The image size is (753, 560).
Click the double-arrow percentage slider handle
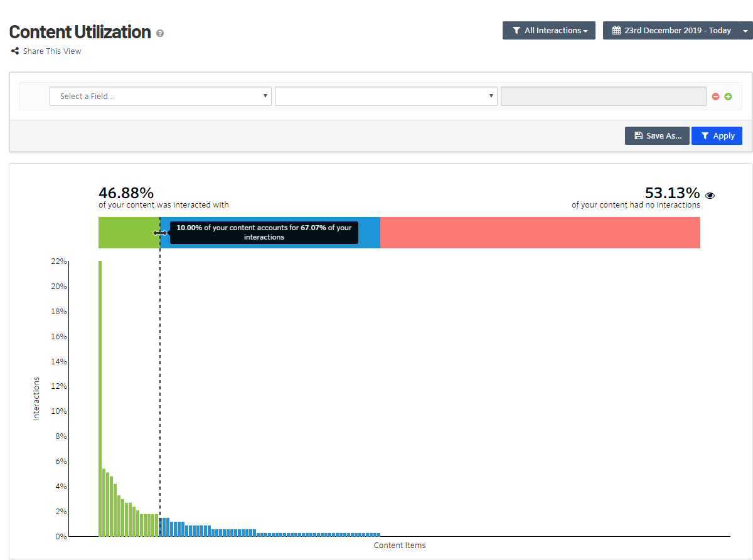pos(160,233)
